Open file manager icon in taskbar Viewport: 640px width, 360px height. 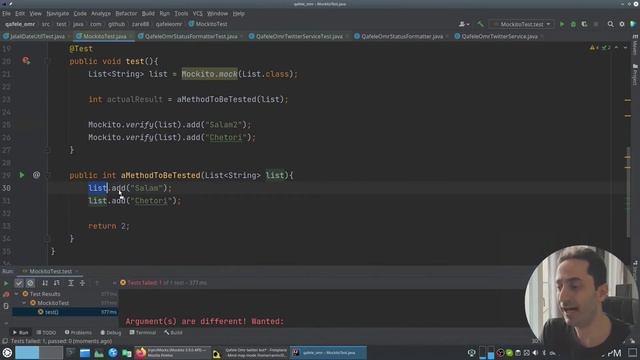85,353
